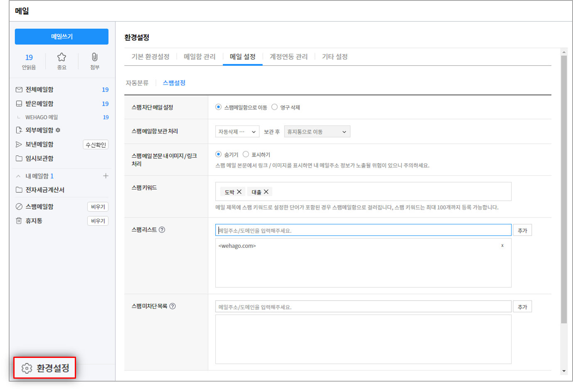Switch to the 메일함 관리 tab
Viewport: 573px width, 392px height.
point(199,57)
